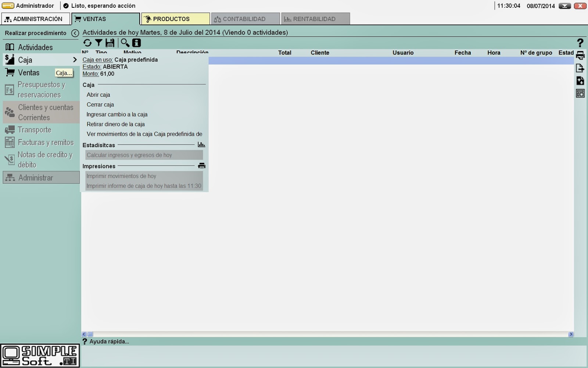
Task: Open the information icon on the toolbar
Action: tap(136, 43)
